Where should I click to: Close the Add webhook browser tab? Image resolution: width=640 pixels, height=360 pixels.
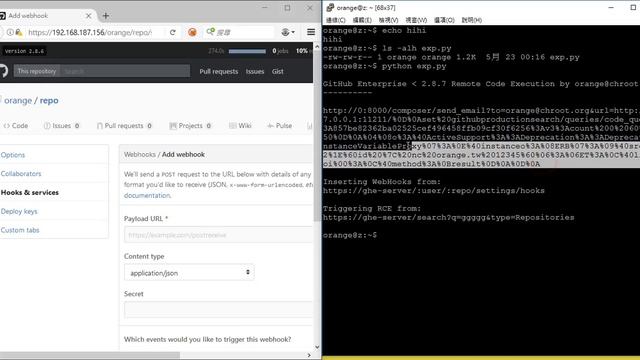(89, 16)
